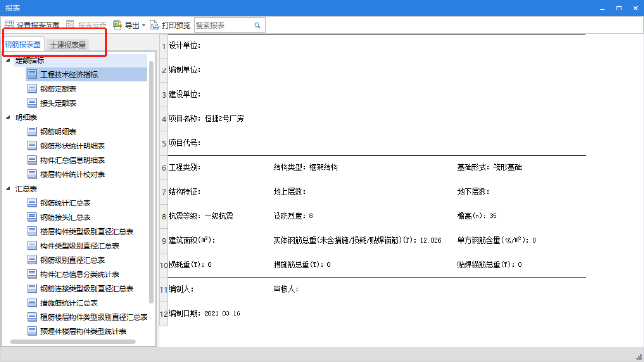
Task: Click the icon beside 钢筋级别直径汇总表
Action: [x=32, y=260]
